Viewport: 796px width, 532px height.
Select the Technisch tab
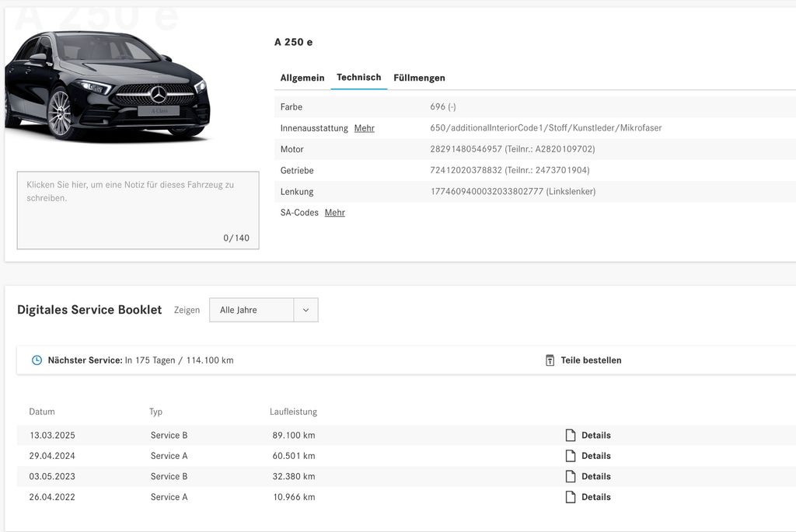coord(358,78)
